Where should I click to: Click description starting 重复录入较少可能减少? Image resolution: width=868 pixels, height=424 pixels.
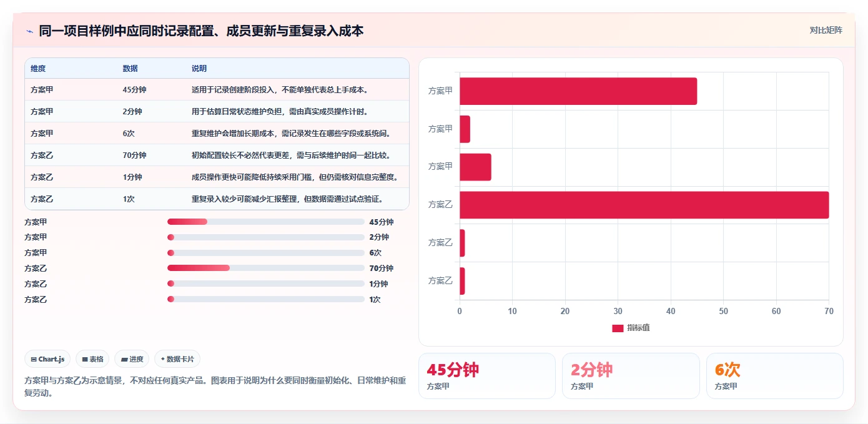(x=287, y=199)
